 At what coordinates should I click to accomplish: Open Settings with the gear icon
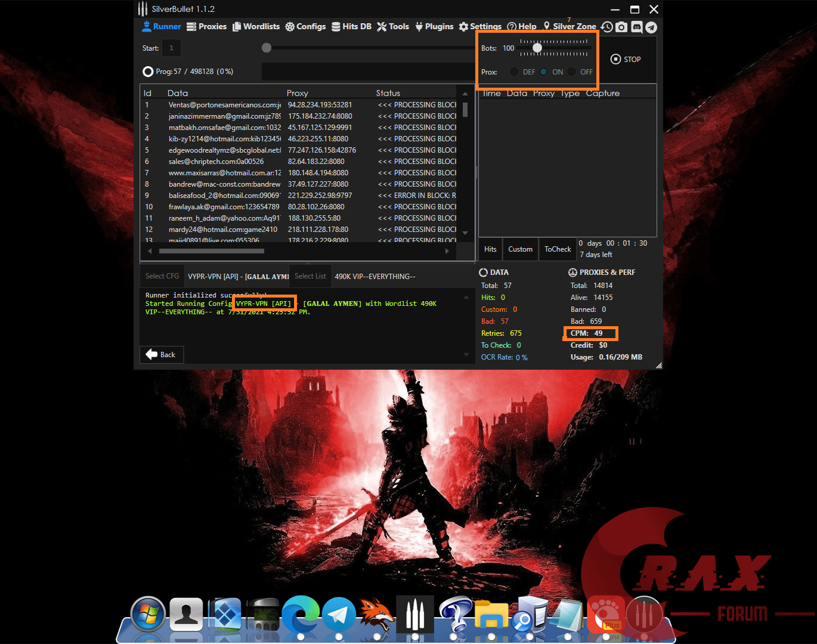coord(464,27)
